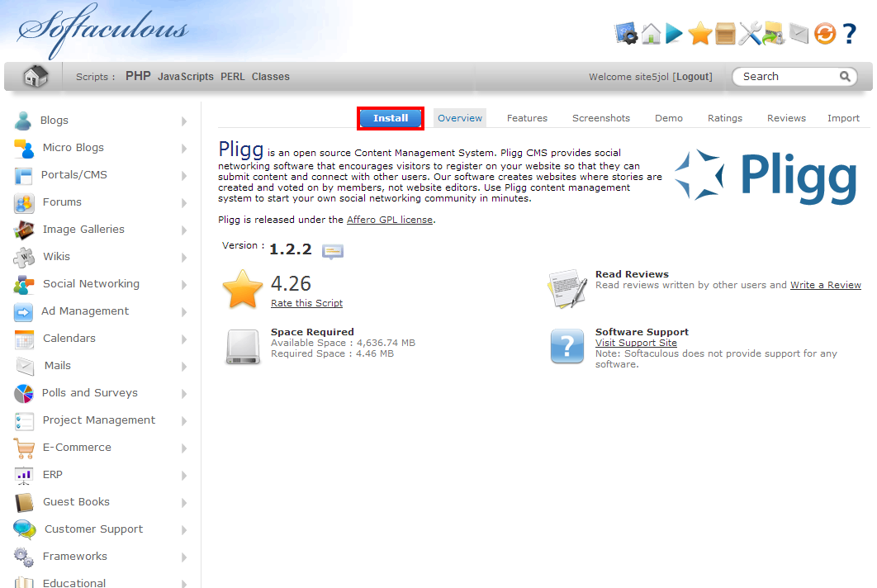877x588 pixels.
Task: Open settings via wrench and screwdriver icon
Action: tap(750, 34)
